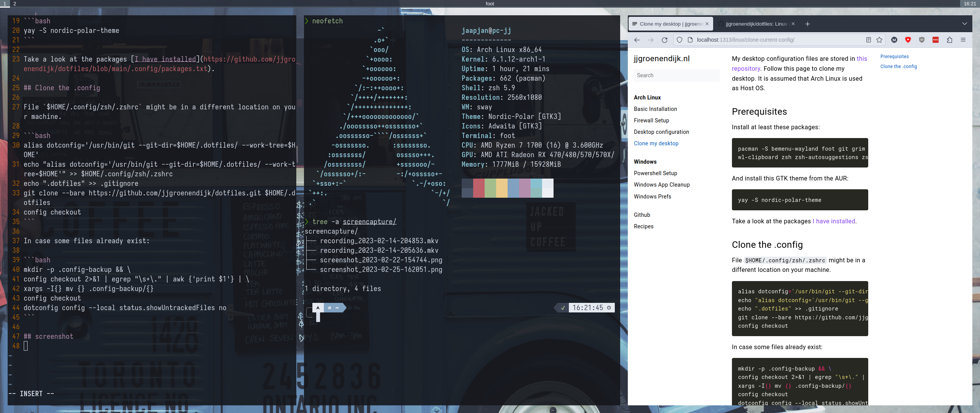Click the yellow swatch in neofetch palette

[x=502, y=188]
